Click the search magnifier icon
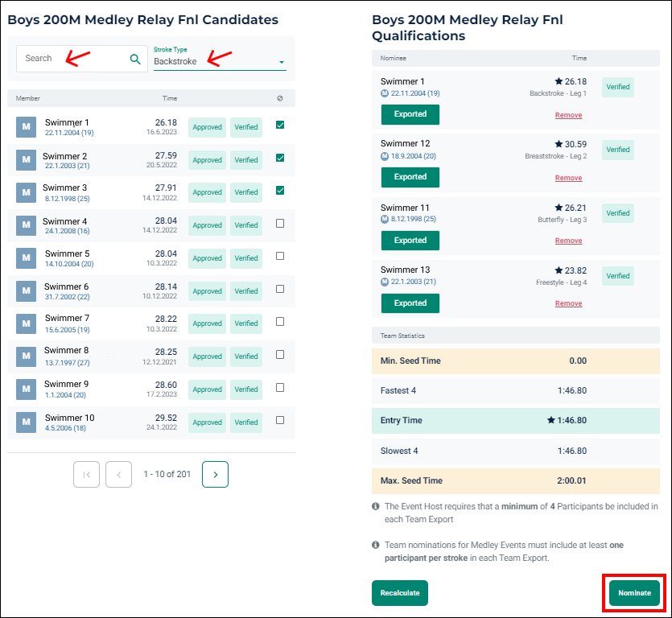The height and width of the screenshot is (618, 672). (134, 58)
